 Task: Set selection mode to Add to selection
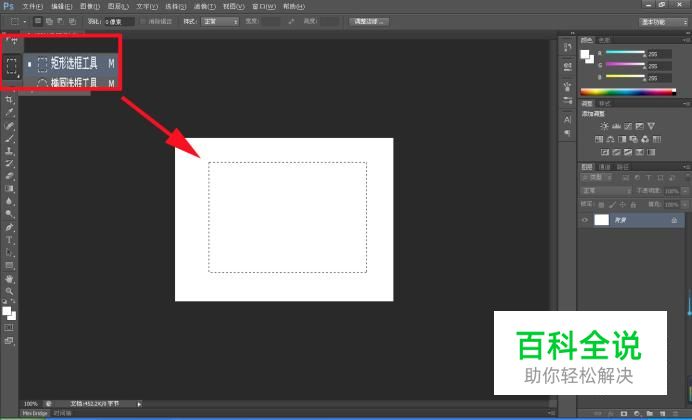(x=49, y=21)
